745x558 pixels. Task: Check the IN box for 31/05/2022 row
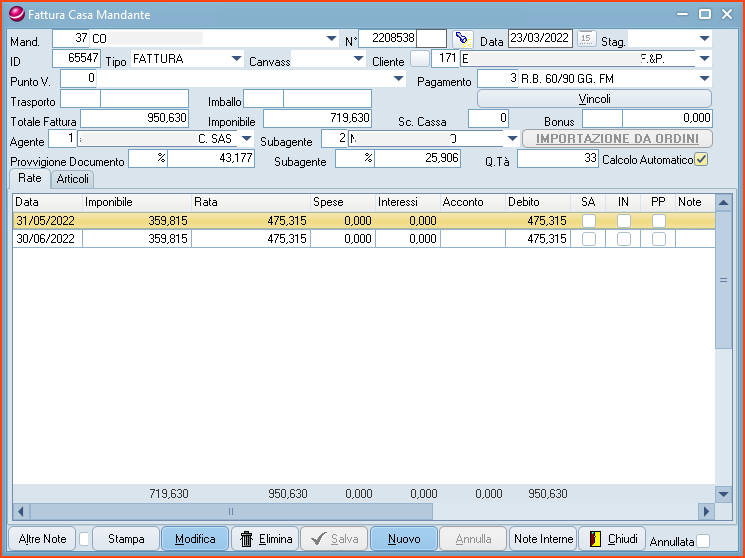coord(623,221)
